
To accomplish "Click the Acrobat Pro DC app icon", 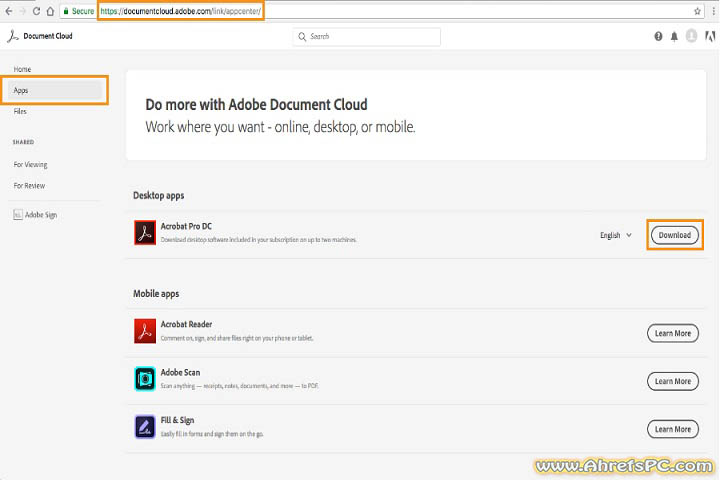I will point(145,232).
